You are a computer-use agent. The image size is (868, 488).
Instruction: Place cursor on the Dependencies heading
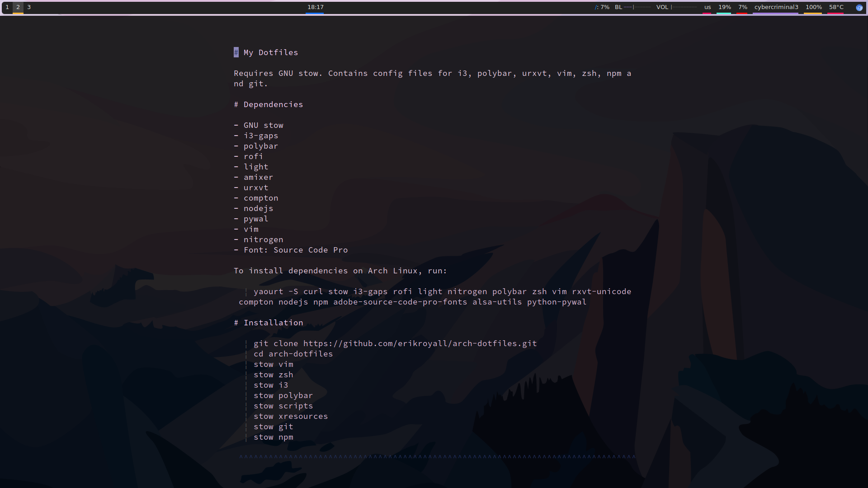point(273,104)
